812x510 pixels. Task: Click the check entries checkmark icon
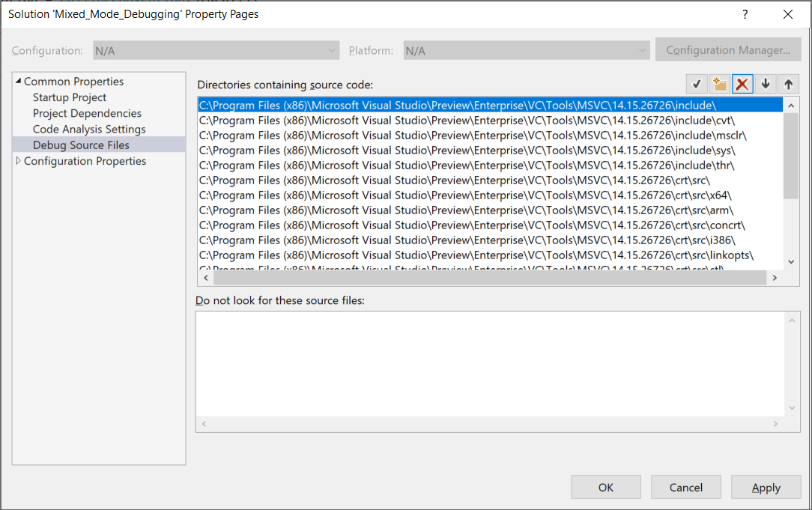[696, 83]
